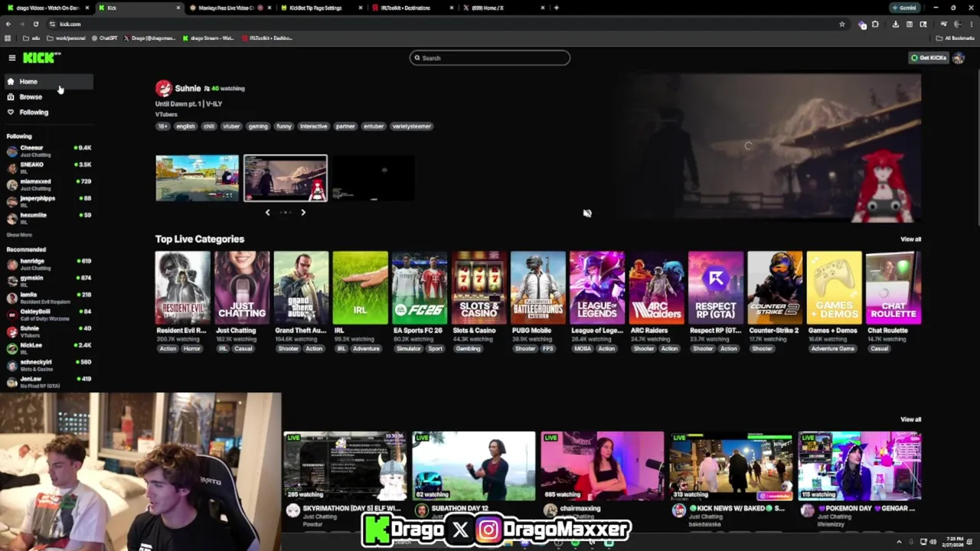Screen dimensions: 980x551
Task: Open Cheesur channel in Following list
Action: (x=48, y=151)
